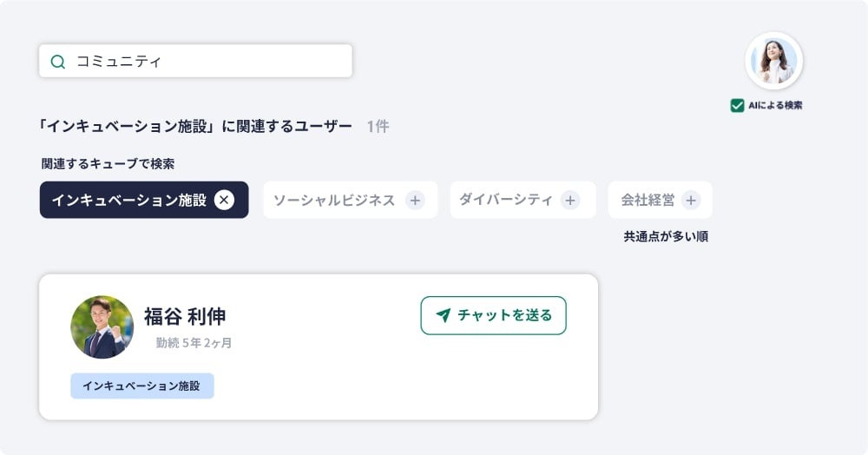
Task: Click the 勤続 5年 2ヶ月 tenure text
Action: click(194, 343)
